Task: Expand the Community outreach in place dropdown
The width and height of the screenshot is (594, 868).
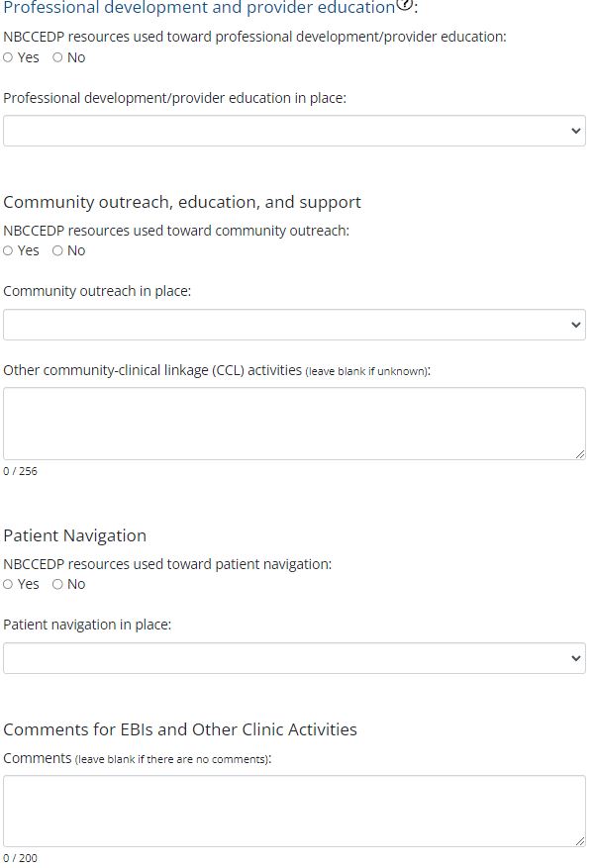Action: click(x=294, y=325)
